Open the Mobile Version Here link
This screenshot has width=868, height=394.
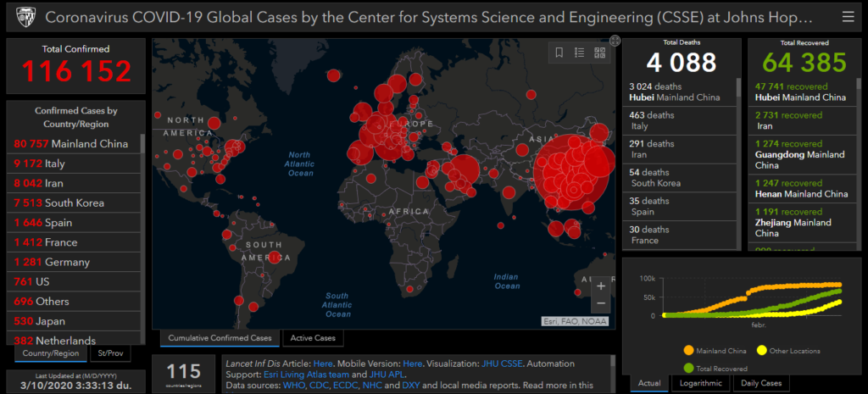tap(413, 363)
